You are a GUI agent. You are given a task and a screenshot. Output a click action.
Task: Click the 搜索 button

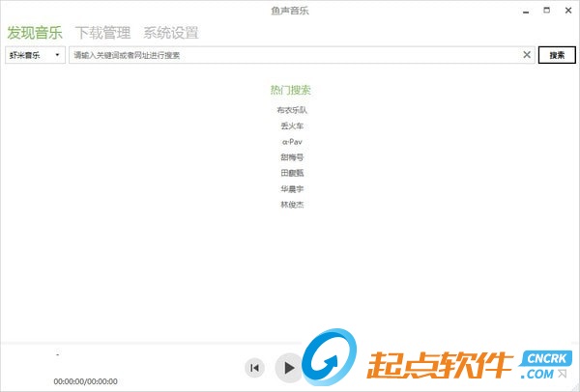click(x=557, y=55)
